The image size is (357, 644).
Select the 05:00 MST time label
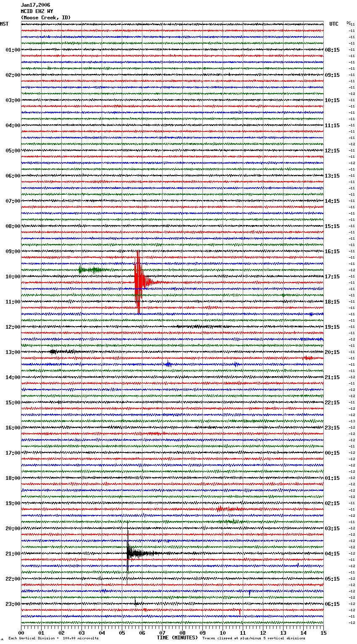tap(13, 151)
